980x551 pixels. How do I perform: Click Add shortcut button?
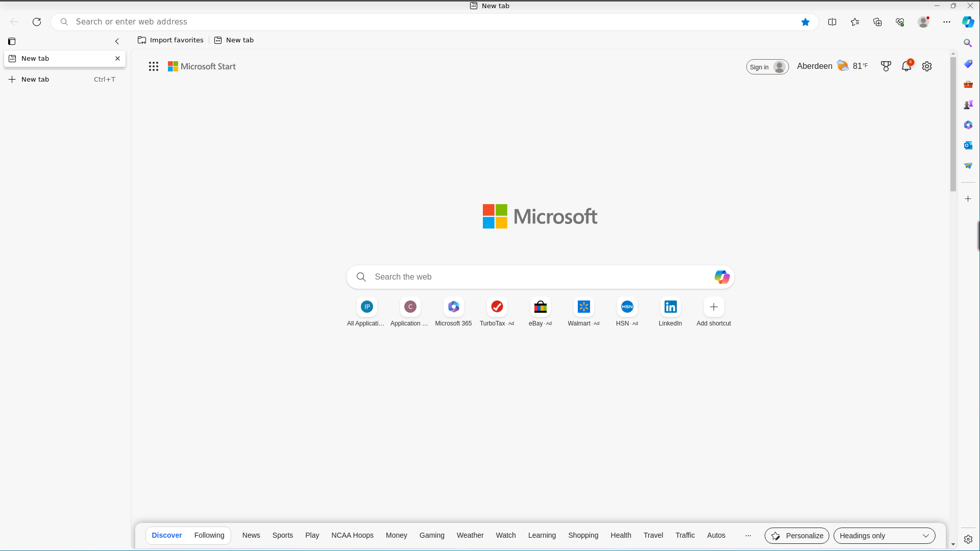click(714, 307)
